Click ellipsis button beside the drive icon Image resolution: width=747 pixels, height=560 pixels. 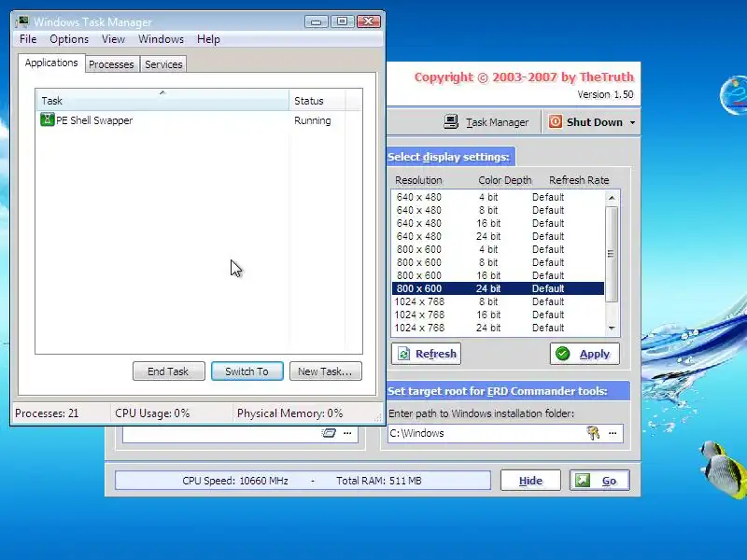click(347, 433)
